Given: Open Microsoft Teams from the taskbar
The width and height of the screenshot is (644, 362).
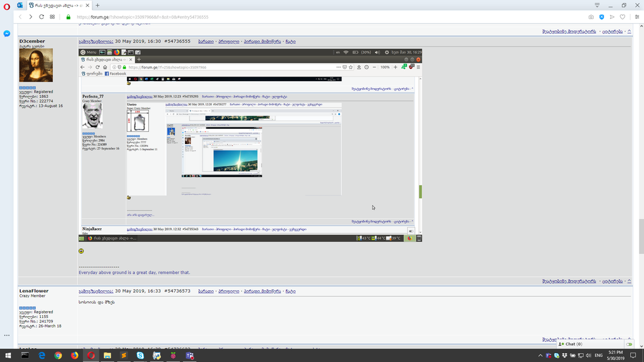Looking at the screenshot, I should 189,356.
